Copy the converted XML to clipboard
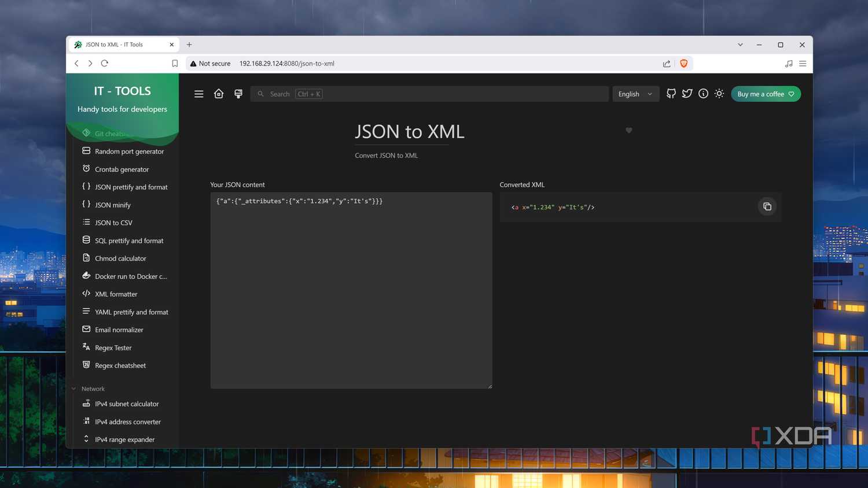The image size is (868, 488). click(767, 206)
